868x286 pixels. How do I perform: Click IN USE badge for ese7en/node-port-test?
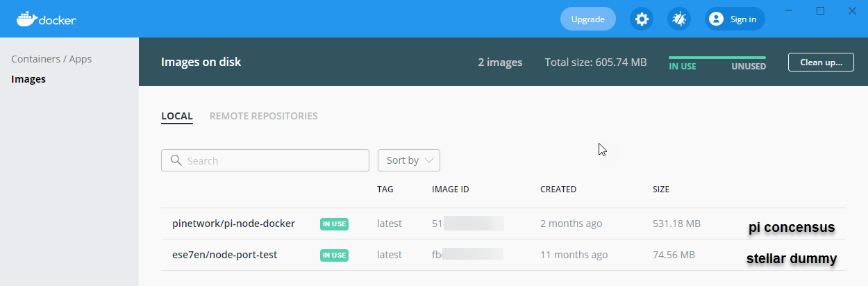click(334, 255)
